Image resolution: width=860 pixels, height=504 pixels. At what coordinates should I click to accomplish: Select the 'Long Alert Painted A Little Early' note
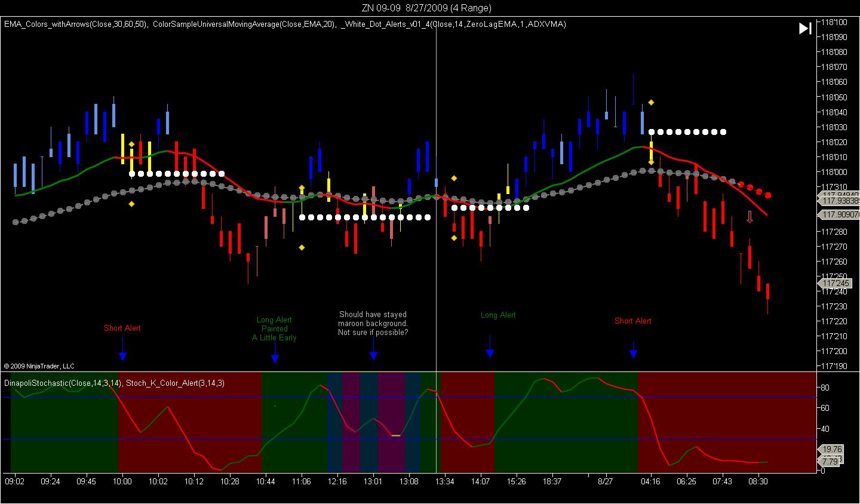[x=274, y=329]
